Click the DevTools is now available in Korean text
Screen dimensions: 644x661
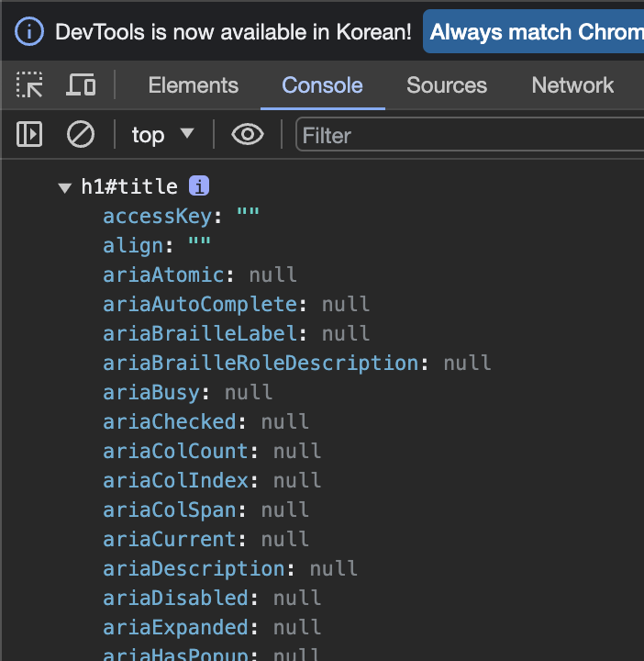[x=233, y=32]
